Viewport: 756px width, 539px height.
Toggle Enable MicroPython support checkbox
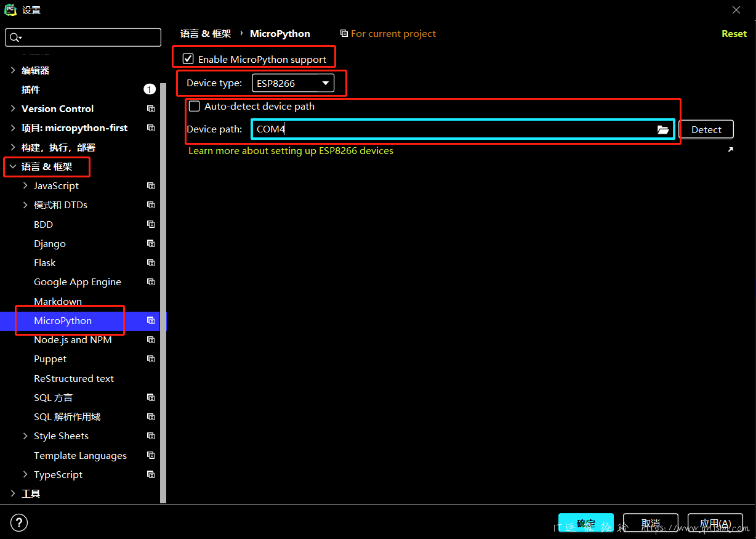(188, 59)
